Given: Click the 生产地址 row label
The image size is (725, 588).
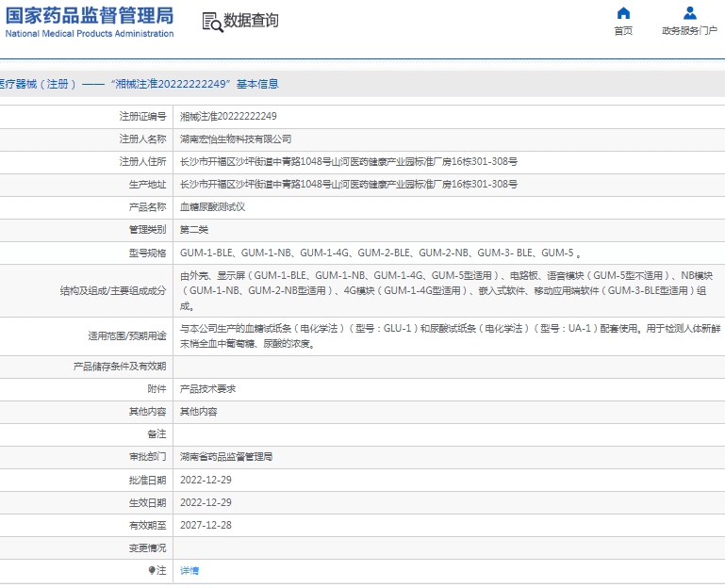Looking at the screenshot, I should coord(147,185).
